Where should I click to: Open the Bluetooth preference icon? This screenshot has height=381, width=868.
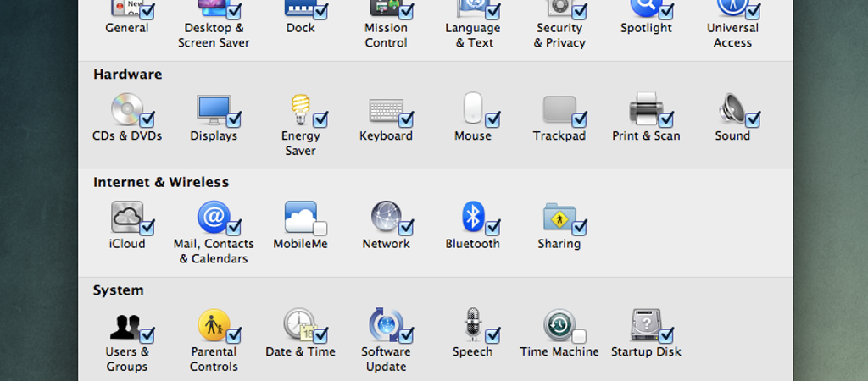[x=473, y=217]
